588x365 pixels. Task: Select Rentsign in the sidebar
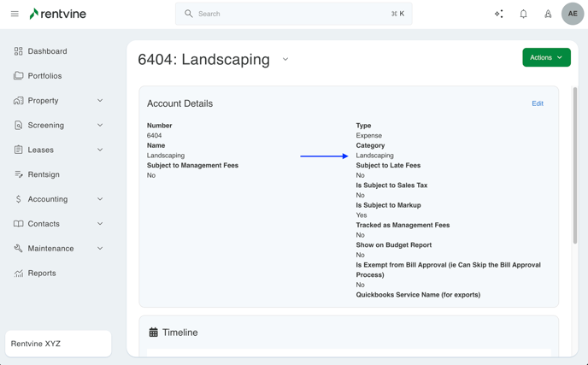pos(44,174)
